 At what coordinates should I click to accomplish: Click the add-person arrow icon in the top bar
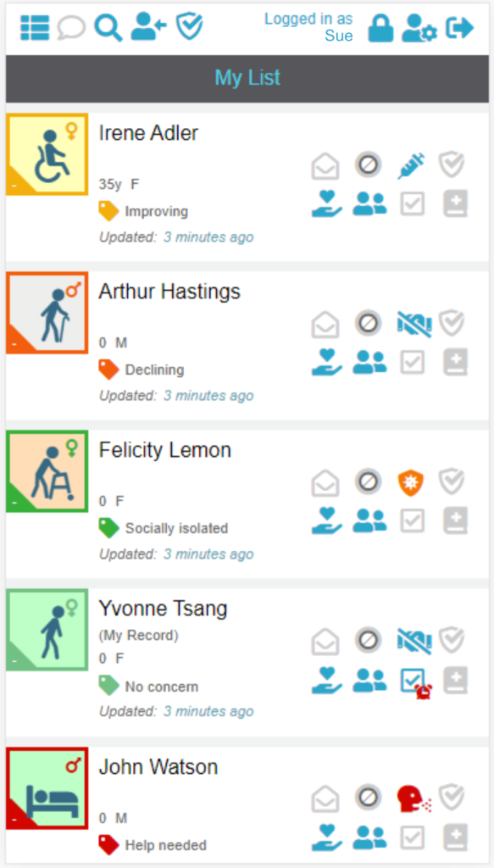[149, 27]
